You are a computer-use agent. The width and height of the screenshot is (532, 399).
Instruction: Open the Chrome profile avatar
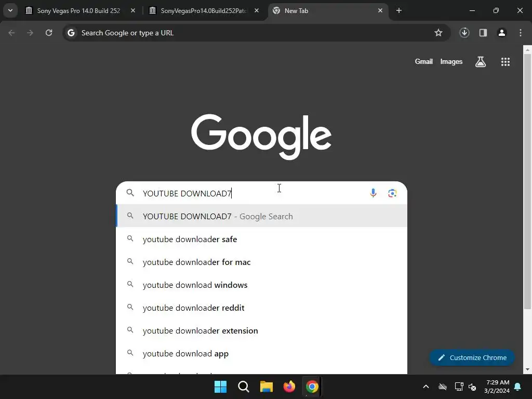click(x=502, y=33)
